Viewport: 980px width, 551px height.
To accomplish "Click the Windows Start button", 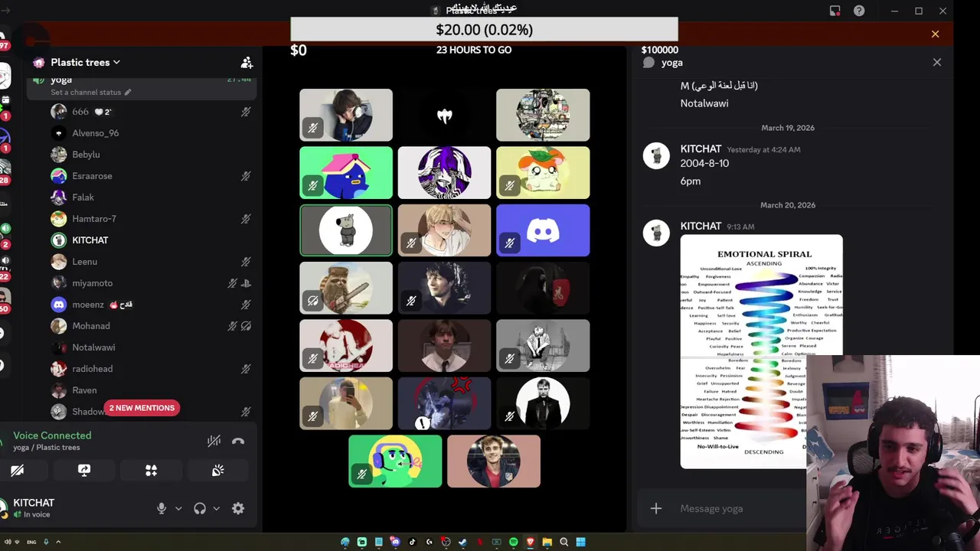I will pos(580,542).
